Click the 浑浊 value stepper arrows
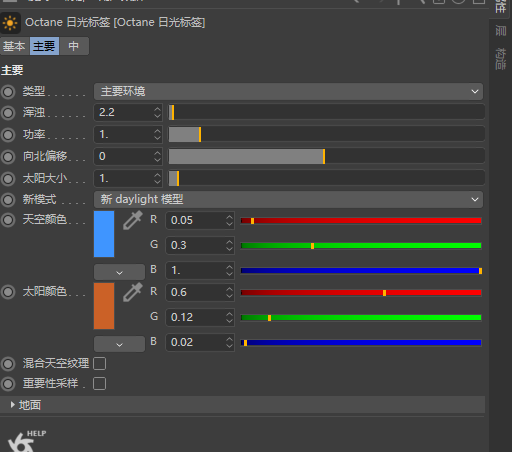 click(157, 113)
